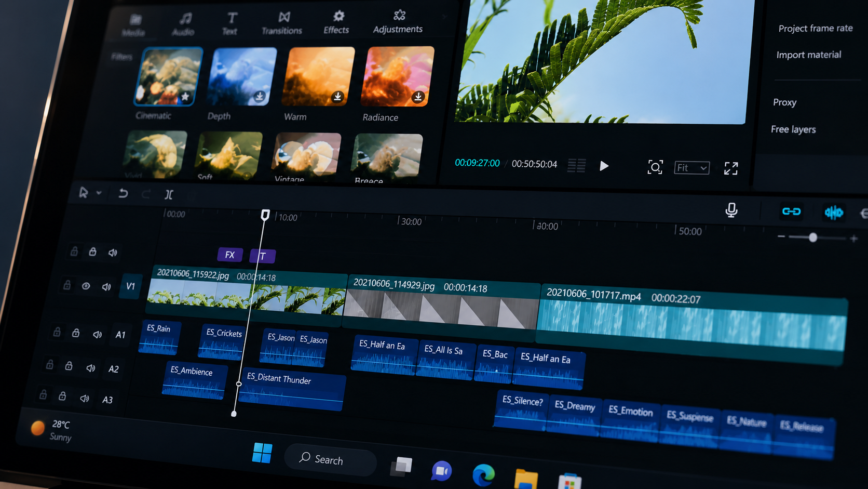The height and width of the screenshot is (489, 868).
Task: Click the download icon on the Radiance filter
Action: 418,97
